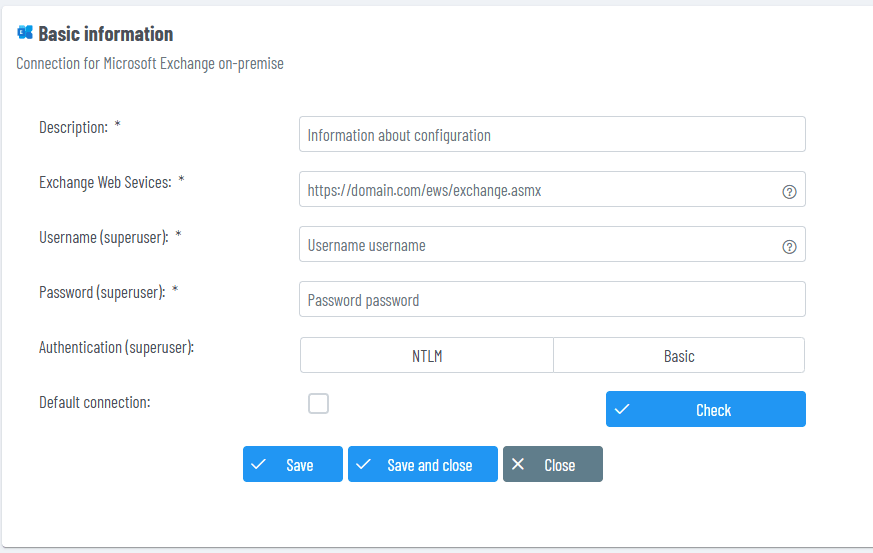Click the Basic information heading
873x553 pixels.
105,34
